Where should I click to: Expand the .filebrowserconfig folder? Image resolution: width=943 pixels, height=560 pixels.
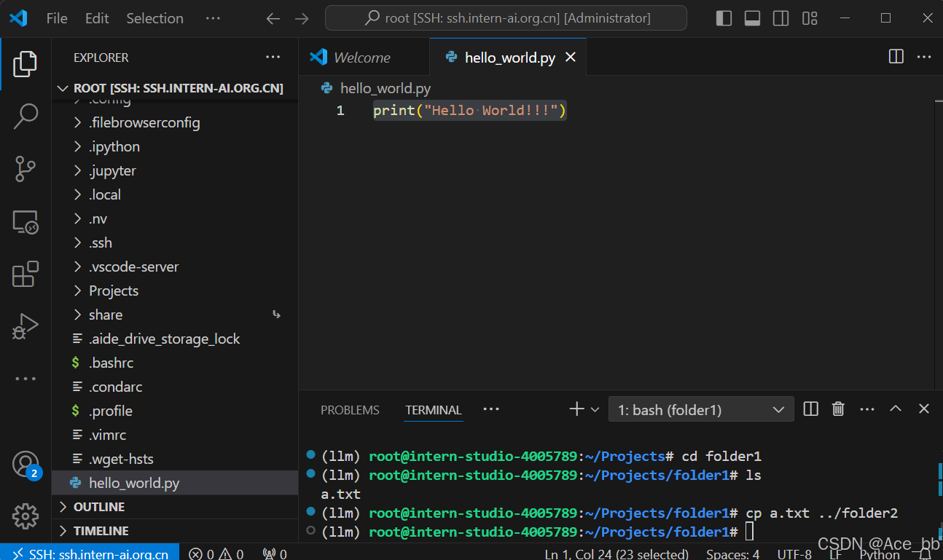175,122
